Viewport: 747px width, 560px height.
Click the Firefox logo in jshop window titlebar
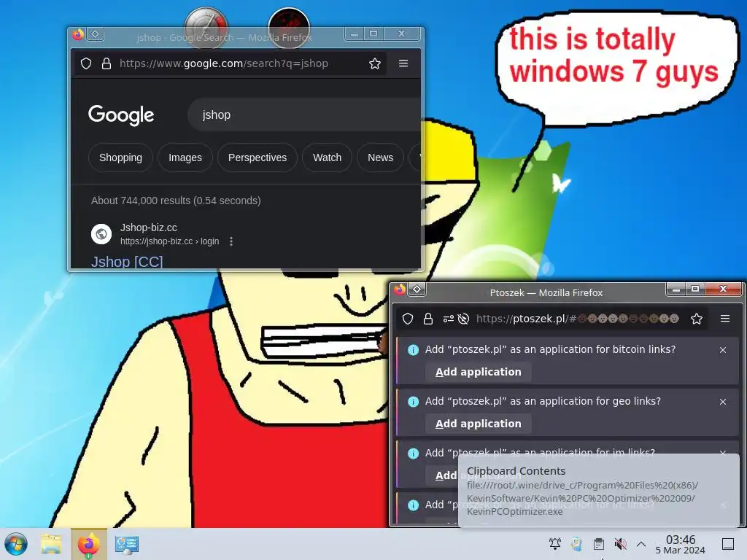[77, 34]
